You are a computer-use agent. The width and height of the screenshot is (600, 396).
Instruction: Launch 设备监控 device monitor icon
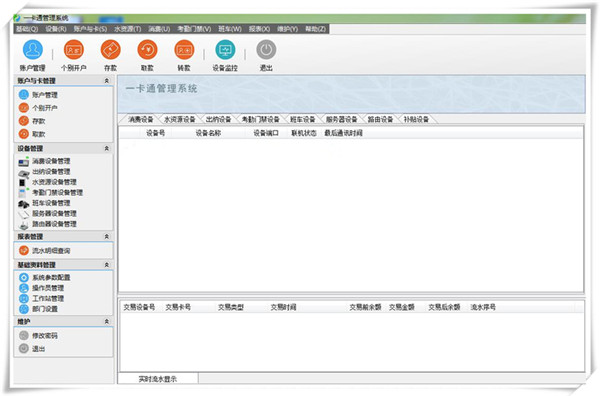point(225,50)
